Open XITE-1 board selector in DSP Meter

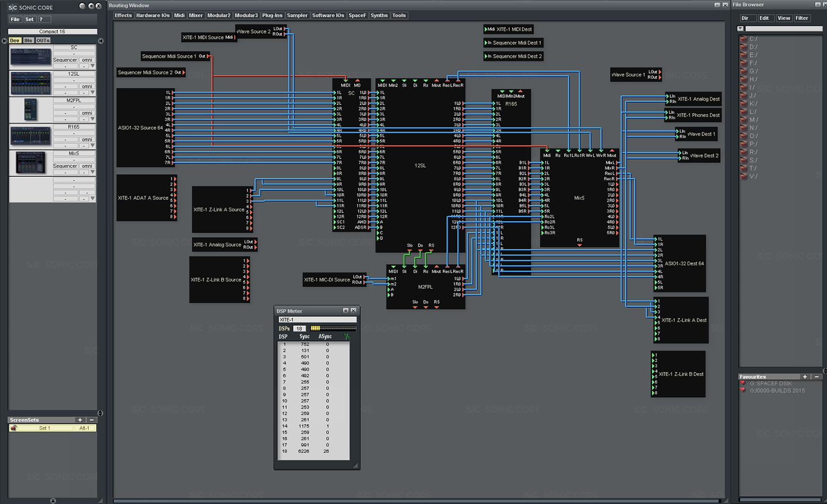coord(317,320)
